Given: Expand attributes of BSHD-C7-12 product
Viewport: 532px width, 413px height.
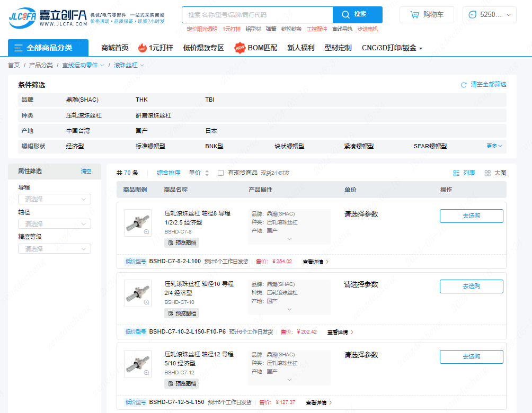Looking at the screenshot, I should pyautogui.click(x=289, y=380).
